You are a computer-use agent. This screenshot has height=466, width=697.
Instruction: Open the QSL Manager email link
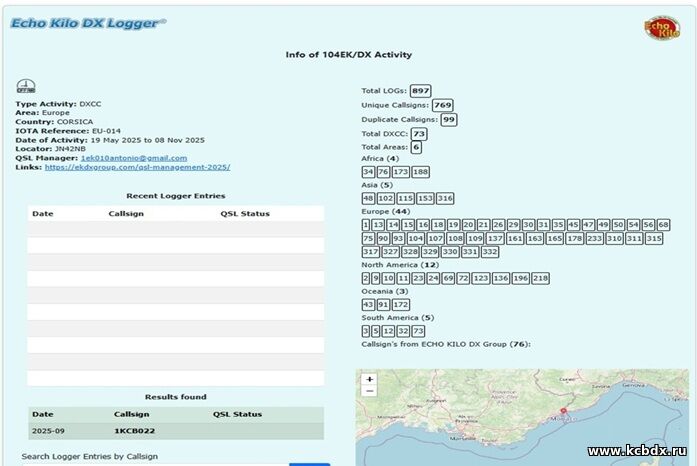click(134, 158)
